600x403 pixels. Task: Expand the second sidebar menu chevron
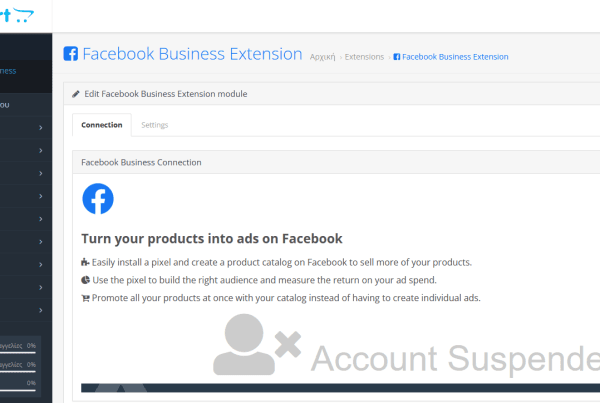41,151
